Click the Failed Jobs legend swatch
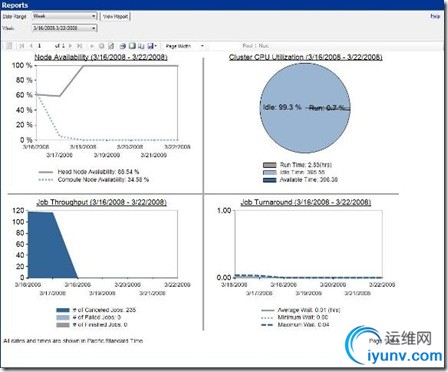This screenshot has width=448, height=372. (x=63, y=317)
